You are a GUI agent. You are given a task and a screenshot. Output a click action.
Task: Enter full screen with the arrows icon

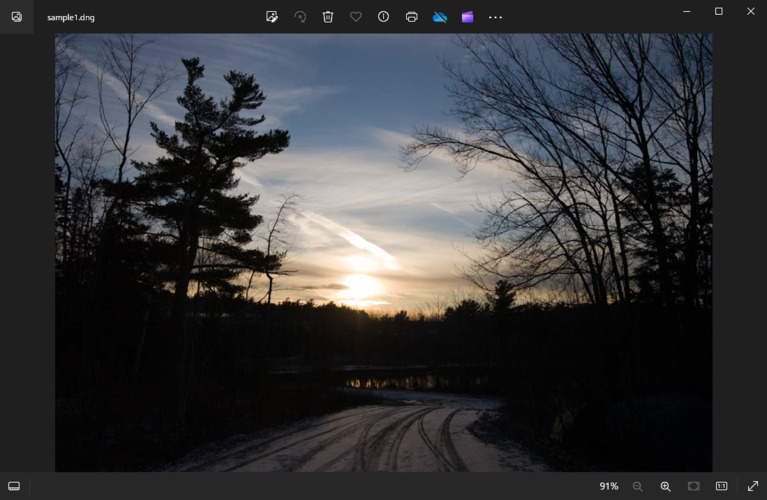pos(753,486)
